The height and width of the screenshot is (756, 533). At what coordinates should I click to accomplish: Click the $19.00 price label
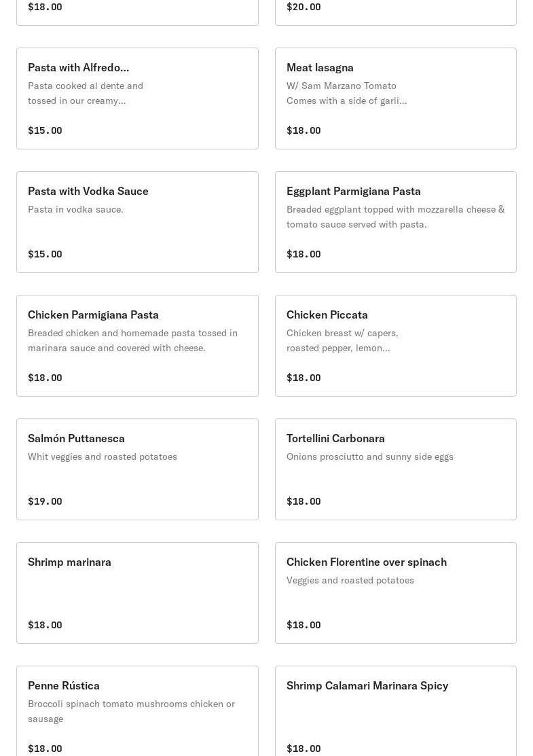[x=45, y=501]
